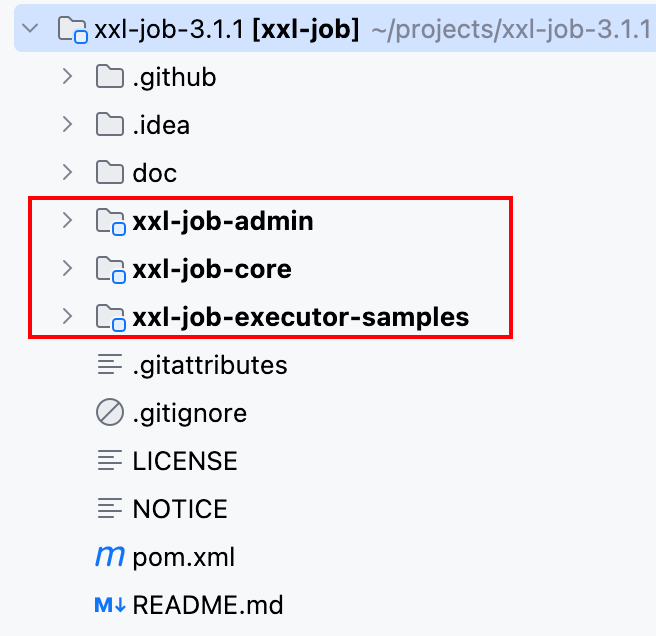The width and height of the screenshot is (656, 636).
Task: Click the ignore icon next to .gitignore
Action: 110,412
